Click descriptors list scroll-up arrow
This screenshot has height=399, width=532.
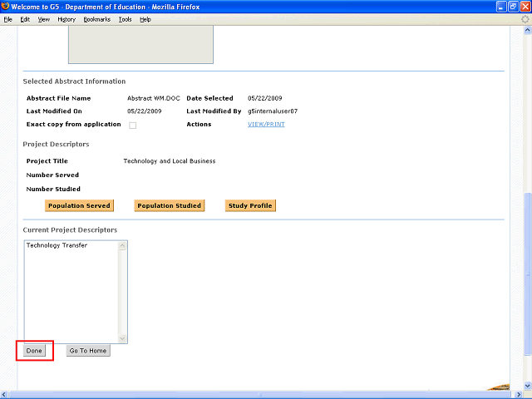[122, 246]
